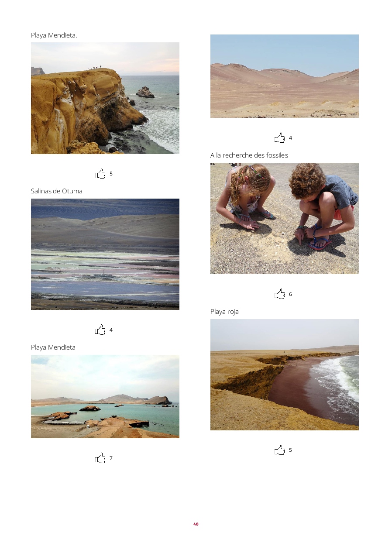
Task: Select the 'Playa Mendieta.' caption at top
Action: click(54, 35)
